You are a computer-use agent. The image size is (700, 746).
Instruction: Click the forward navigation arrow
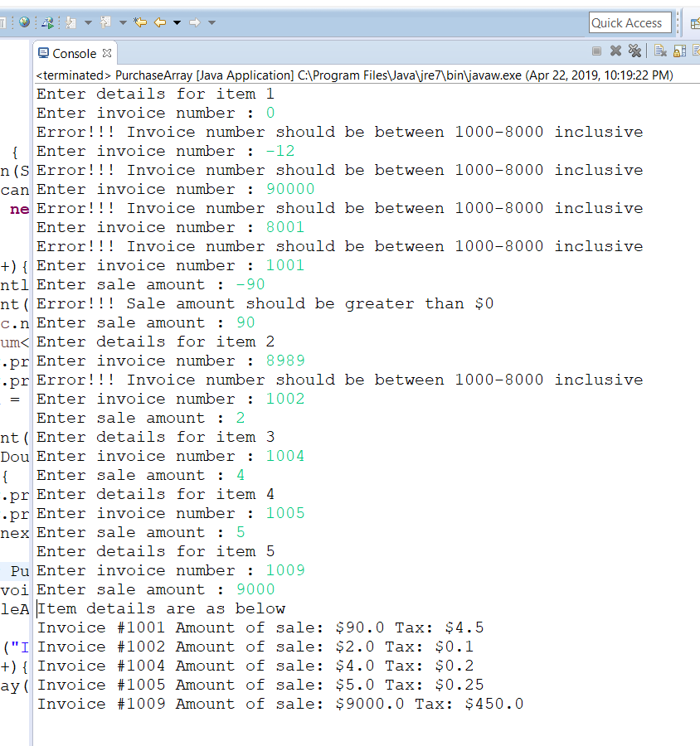point(195,22)
